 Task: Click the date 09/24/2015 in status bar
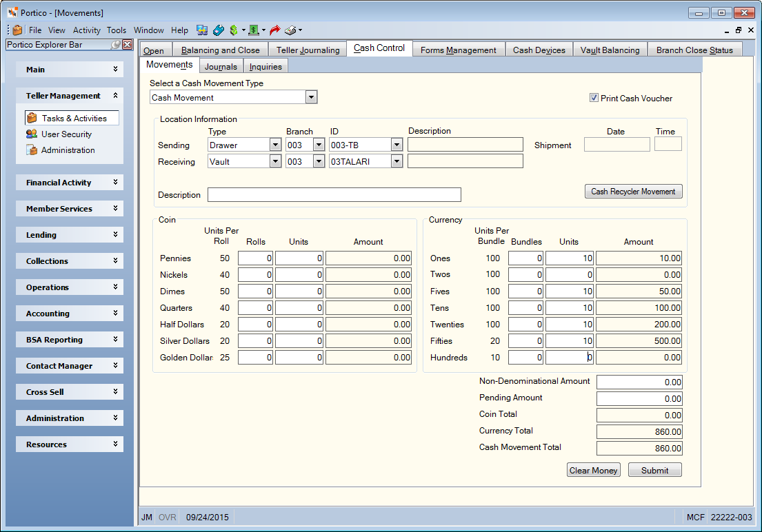(x=208, y=518)
